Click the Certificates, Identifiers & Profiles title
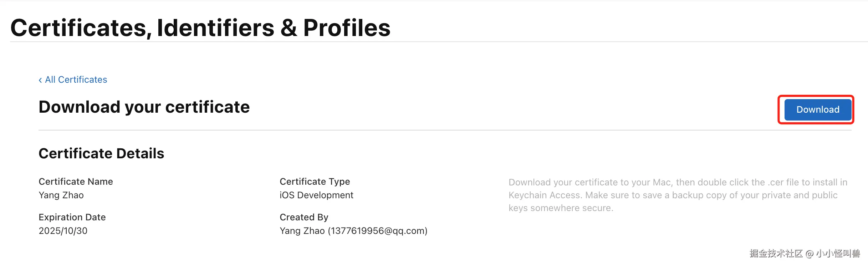Screen dimensions: 868x266 [x=200, y=28]
